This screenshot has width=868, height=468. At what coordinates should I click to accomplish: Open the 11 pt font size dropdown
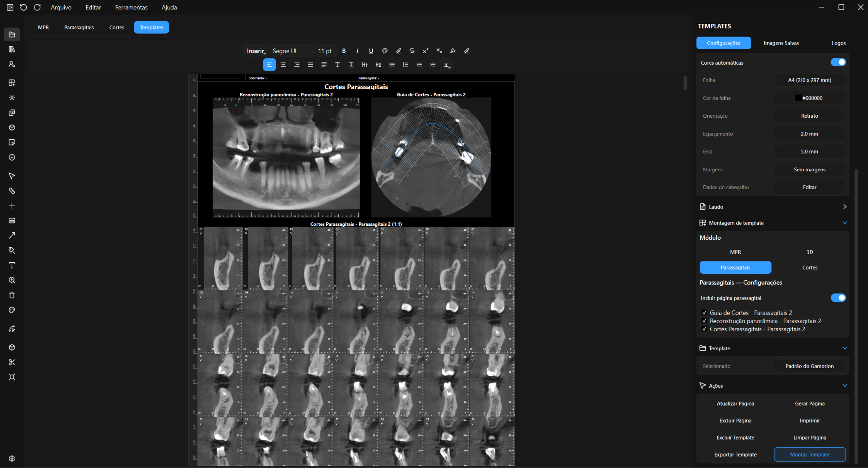pyautogui.click(x=325, y=51)
